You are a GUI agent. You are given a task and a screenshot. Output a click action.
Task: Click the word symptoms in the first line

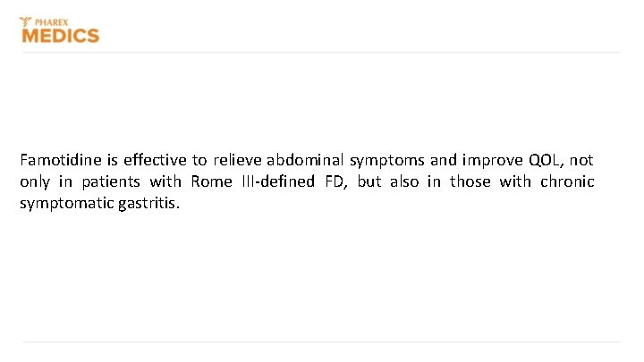click(x=387, y=161)
